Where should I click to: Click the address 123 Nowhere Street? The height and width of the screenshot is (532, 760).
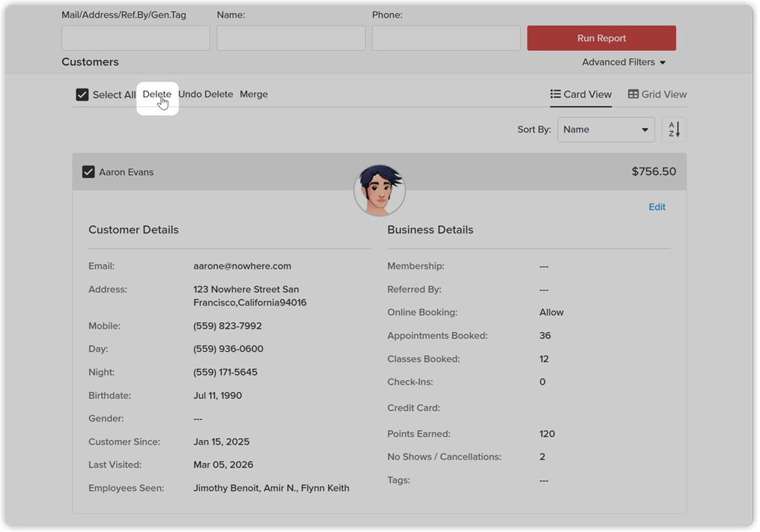(x=250, y=296)
